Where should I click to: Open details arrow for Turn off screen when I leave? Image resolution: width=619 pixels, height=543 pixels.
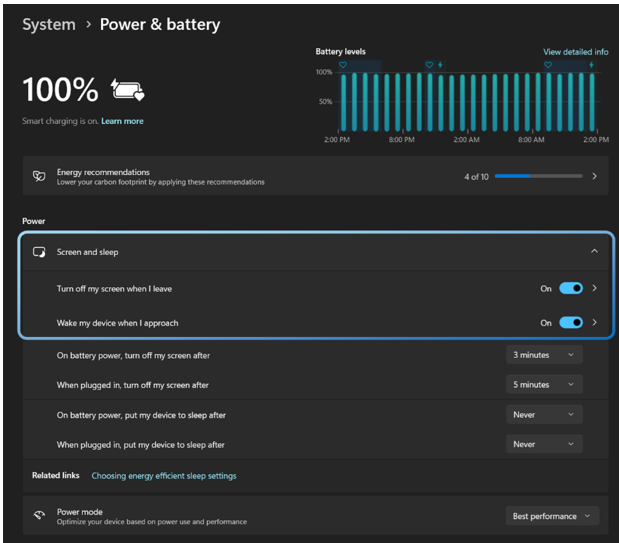[x=595, y=289]
